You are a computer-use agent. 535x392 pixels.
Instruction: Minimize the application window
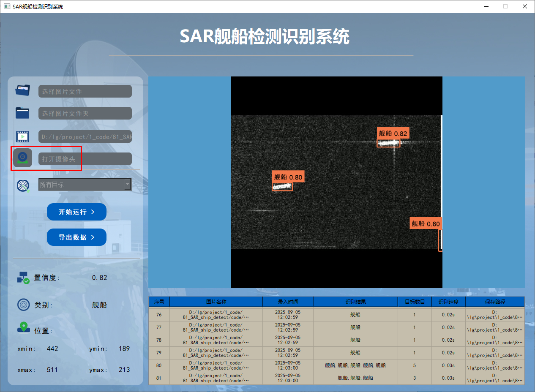point(486,6)
